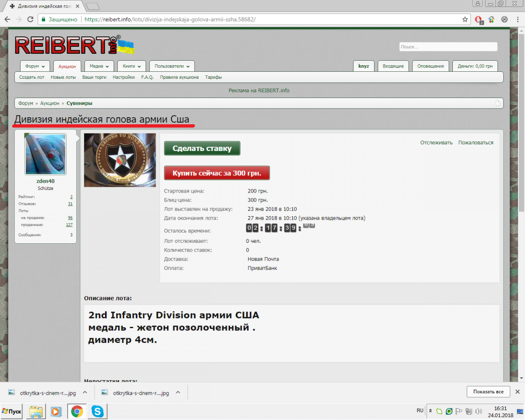Select the Аукцион tab
This screenshot has width=525, height=420.
[67, 66]
